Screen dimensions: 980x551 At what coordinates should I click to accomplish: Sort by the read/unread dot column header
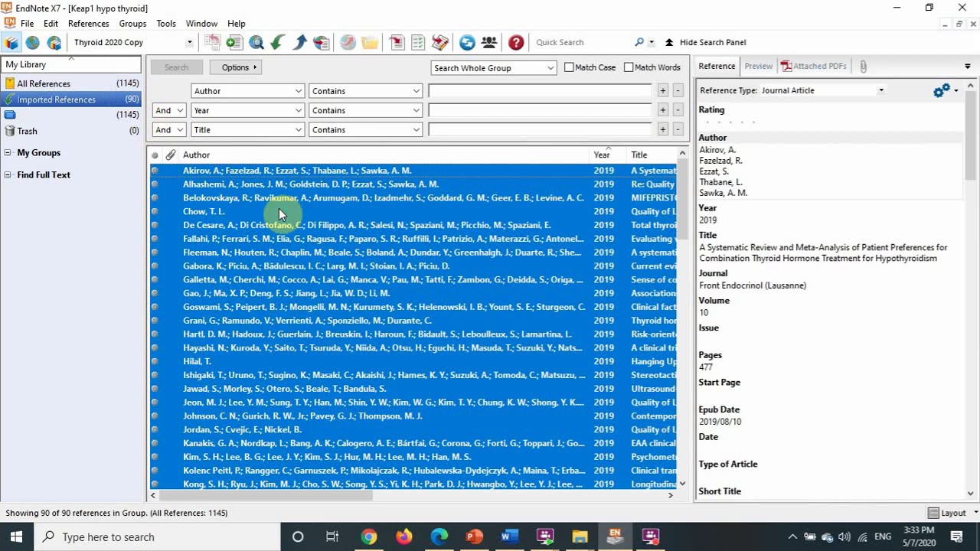pos(155,155)
